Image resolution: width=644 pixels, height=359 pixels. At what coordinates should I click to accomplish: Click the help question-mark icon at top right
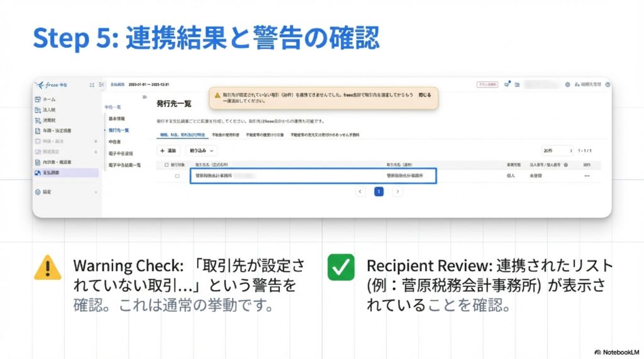point(608,84)
